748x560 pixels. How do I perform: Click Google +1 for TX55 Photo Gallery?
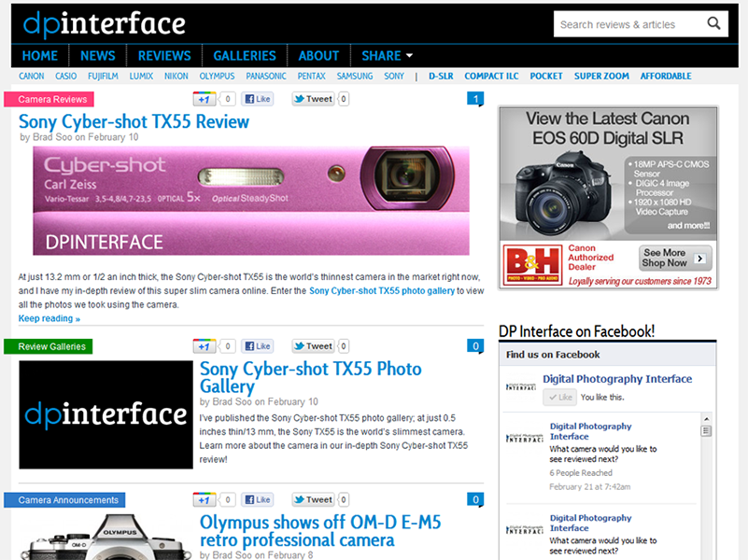tap(205, 346)
